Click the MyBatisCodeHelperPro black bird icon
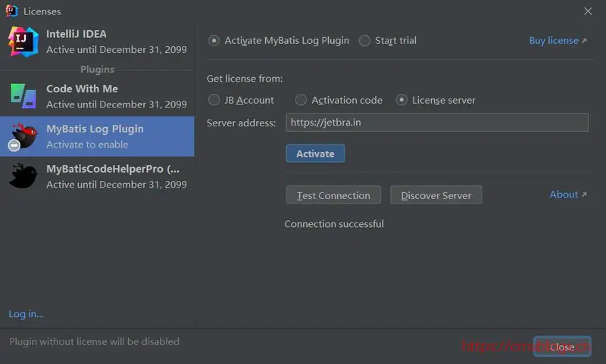Viewport: 606px width, 364px height. (22, 176)
